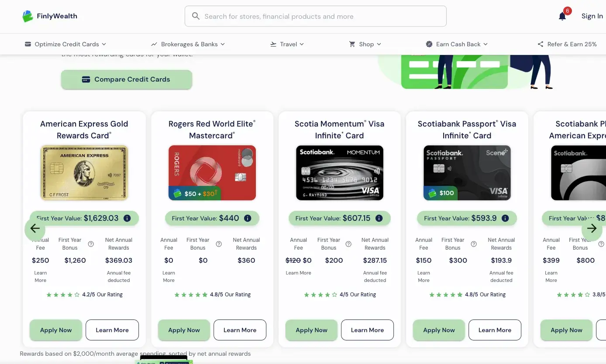Click info icon on Scotia Momentum First Year Value
This screenshot has height=364, width=606.
tap(379, 218)
